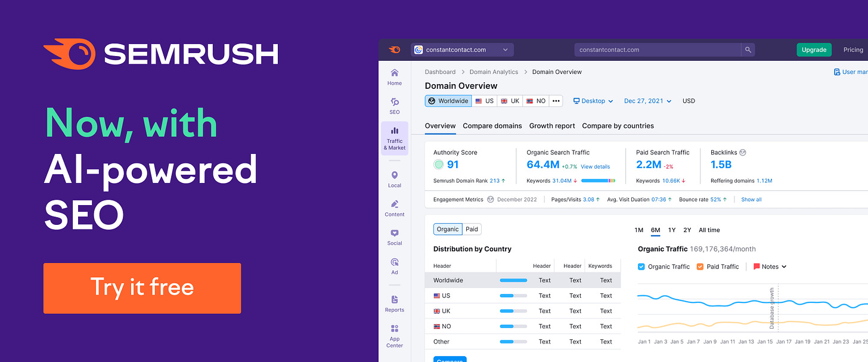Open the Ad sidebar section
The image size is (868, 362).
click(395, 266)
